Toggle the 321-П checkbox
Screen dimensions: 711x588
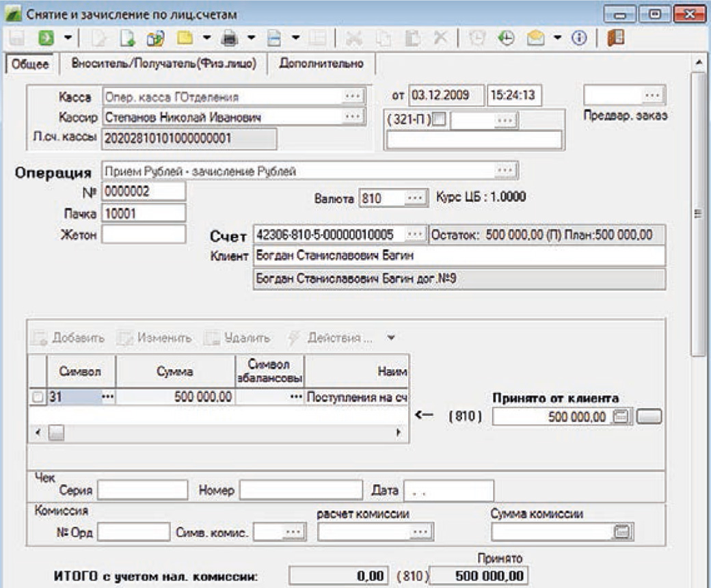(x=439, y=120)
